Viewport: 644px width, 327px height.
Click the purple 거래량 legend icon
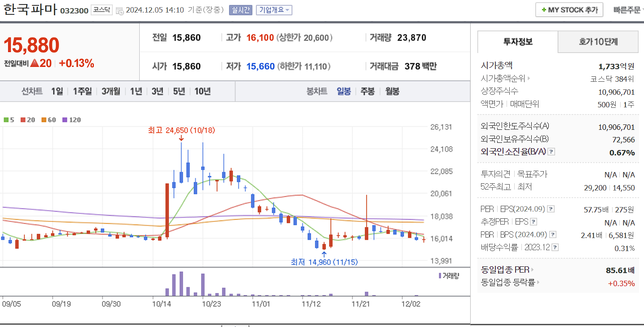439,275
